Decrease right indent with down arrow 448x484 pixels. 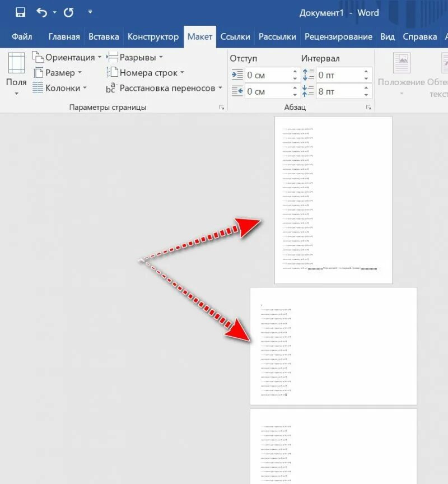[x=295, y=95]
